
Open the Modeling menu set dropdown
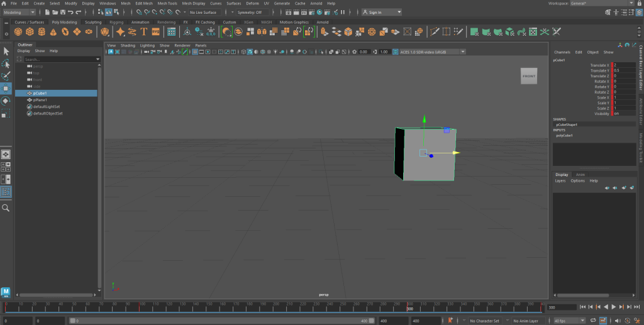pos(20,12)
